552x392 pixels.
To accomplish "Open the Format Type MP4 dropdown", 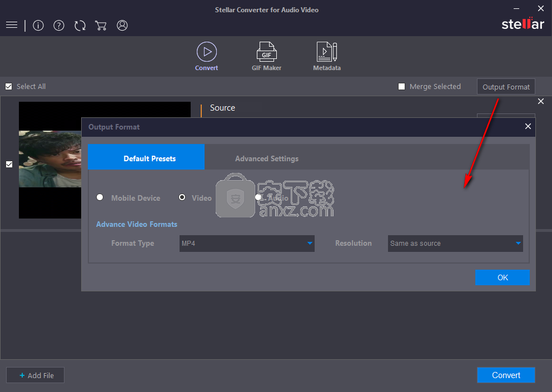I will pyautogui.click(x=247, y=244).
